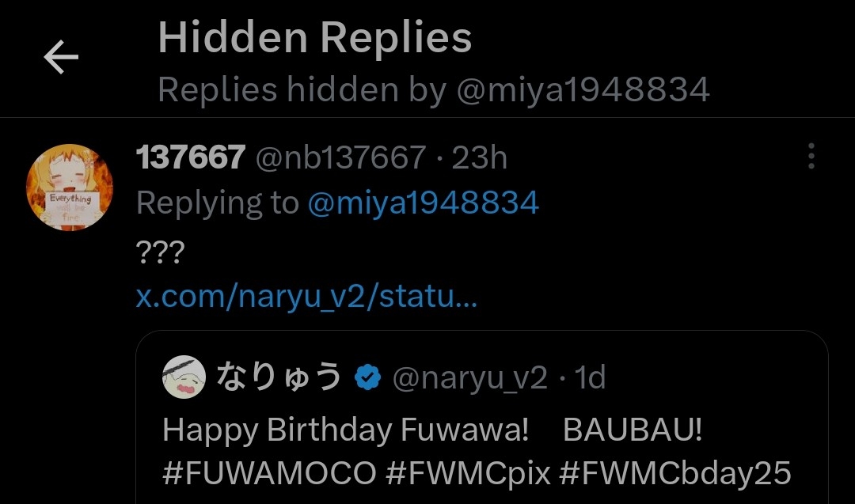Viewport: 855px width, 504px height.
Task: Open the @miya1948834 mention link in reply
Action: click(x=423, y=203)
